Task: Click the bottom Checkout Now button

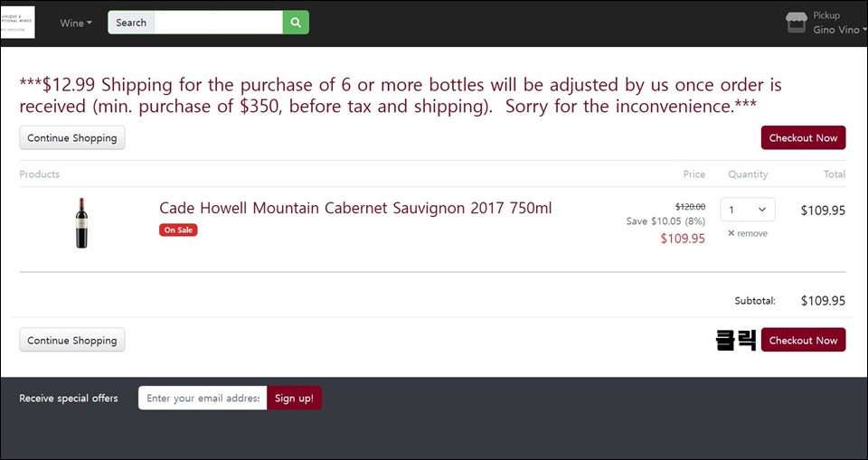Action: pyautogui.click(x=803, y=340)
